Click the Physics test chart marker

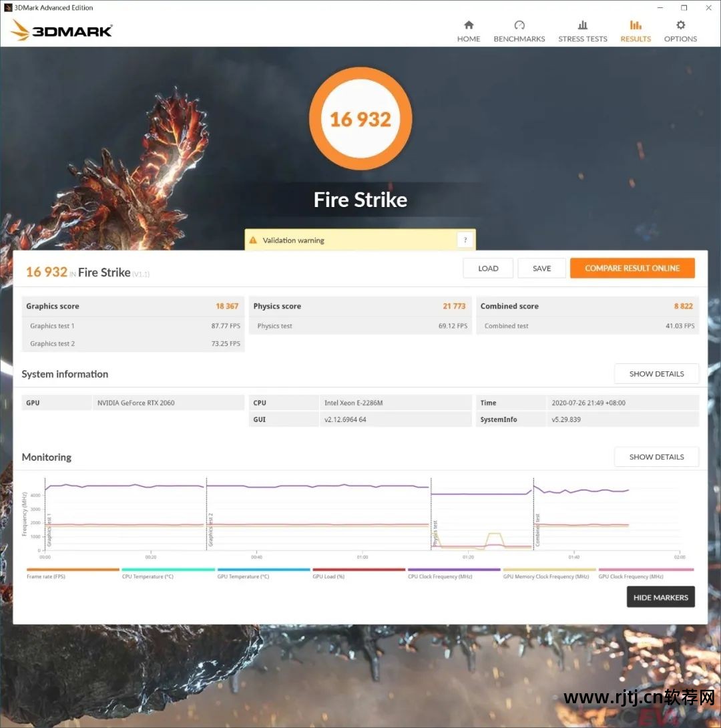coord(435,532)
